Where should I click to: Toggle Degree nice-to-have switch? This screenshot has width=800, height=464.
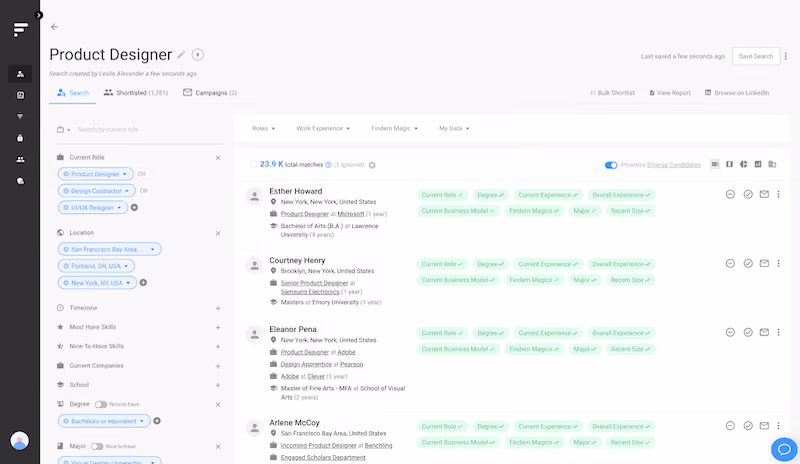[101, 404]
